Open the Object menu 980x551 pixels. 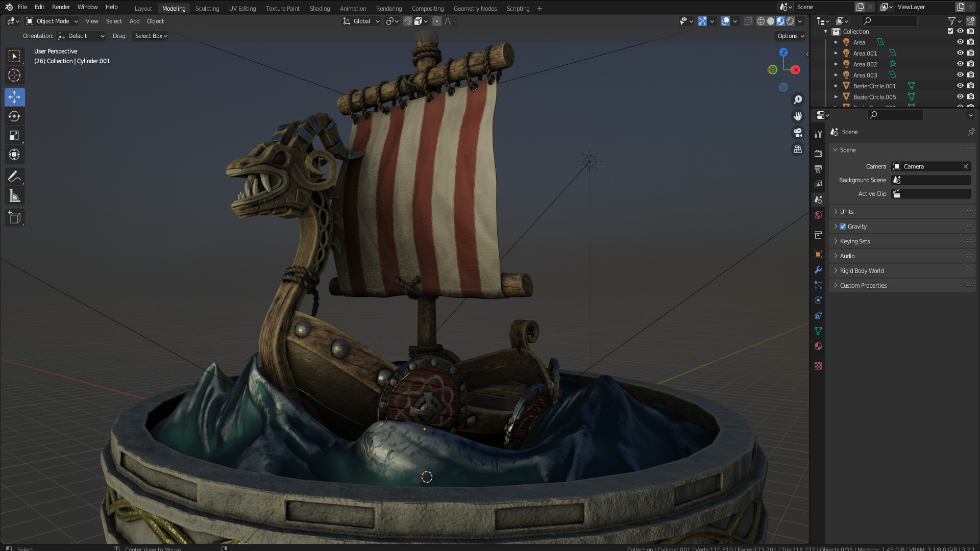pos(155,21)
